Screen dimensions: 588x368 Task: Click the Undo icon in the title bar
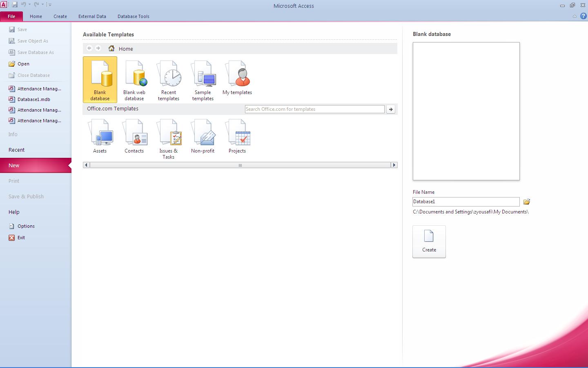click(23, 4)
